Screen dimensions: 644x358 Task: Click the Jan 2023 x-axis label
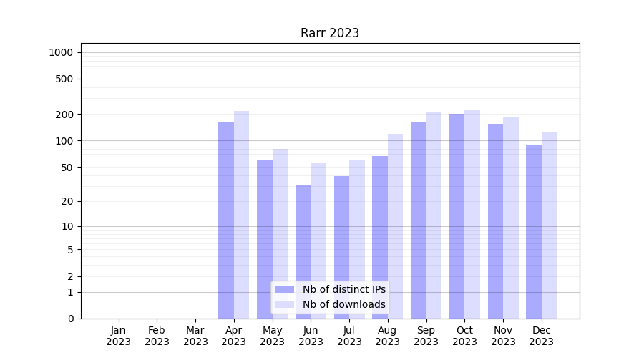pyautogui.click(x=119, y=336)
